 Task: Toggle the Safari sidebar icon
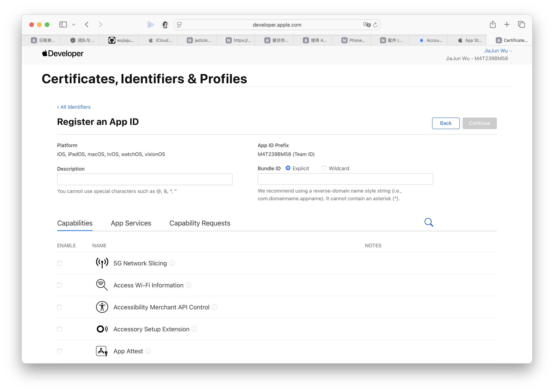tap(63, 24)
